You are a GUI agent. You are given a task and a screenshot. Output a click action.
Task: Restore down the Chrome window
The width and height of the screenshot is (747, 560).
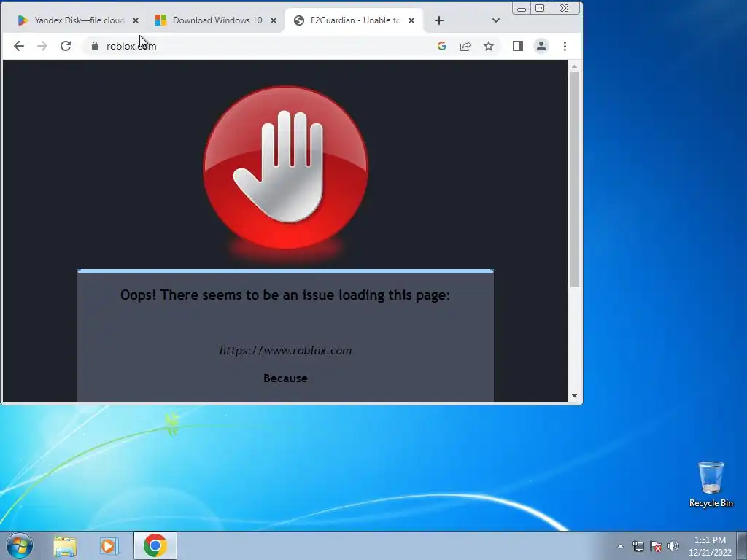(x=540, y=8)
